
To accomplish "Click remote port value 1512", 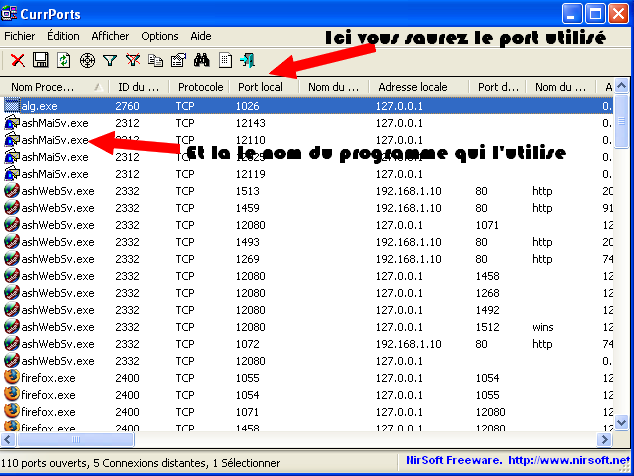I will point(487,327).
